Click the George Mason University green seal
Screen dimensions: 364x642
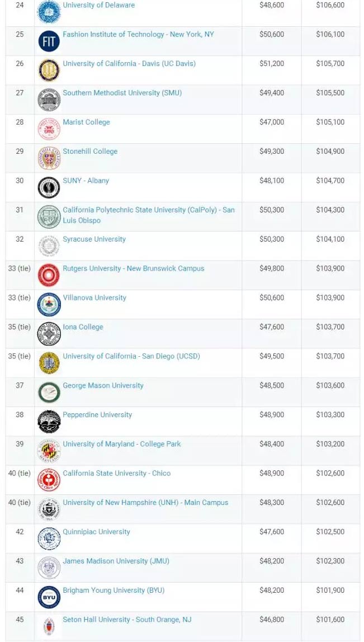(x=49, y=392)
